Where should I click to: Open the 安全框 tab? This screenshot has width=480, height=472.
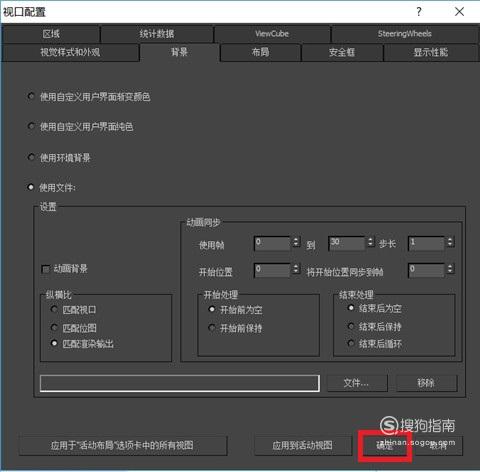click(x=342, y=52)
